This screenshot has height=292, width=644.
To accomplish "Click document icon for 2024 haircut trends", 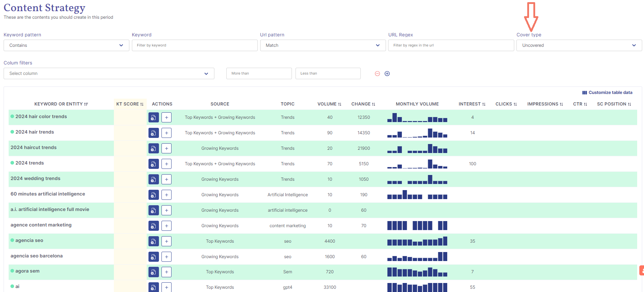I will (154, 148).
